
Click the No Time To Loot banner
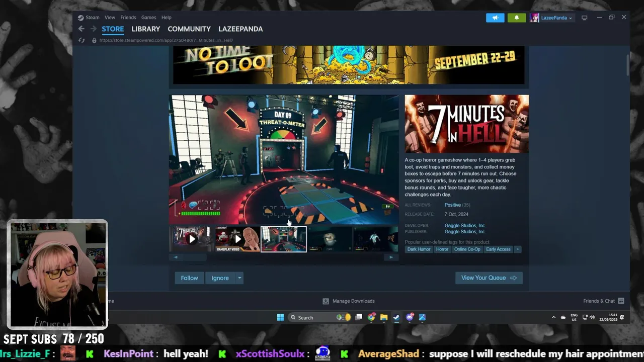[349, 65]
